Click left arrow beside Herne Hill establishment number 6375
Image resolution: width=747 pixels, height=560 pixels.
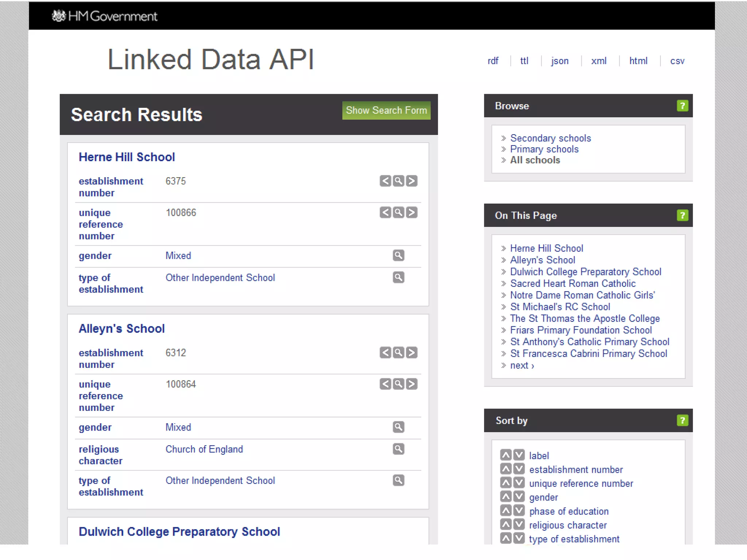pyautogui.click(x=385, y=181)
